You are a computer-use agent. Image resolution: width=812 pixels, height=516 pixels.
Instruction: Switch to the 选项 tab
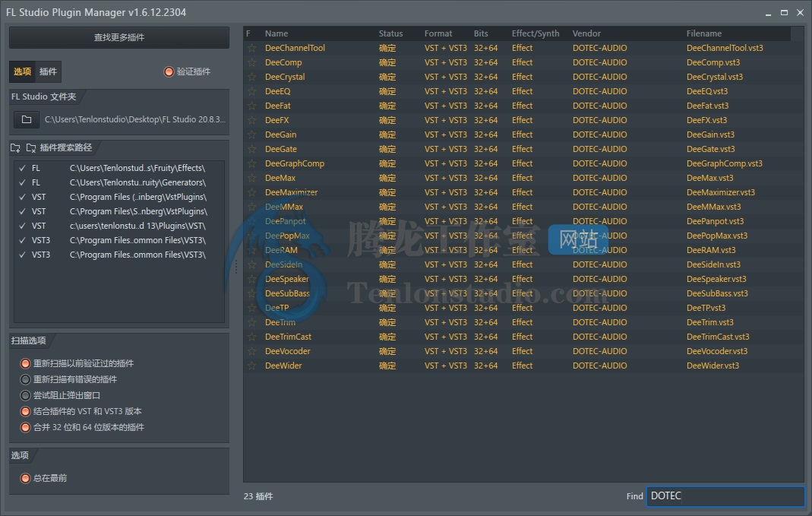[22, 71]
